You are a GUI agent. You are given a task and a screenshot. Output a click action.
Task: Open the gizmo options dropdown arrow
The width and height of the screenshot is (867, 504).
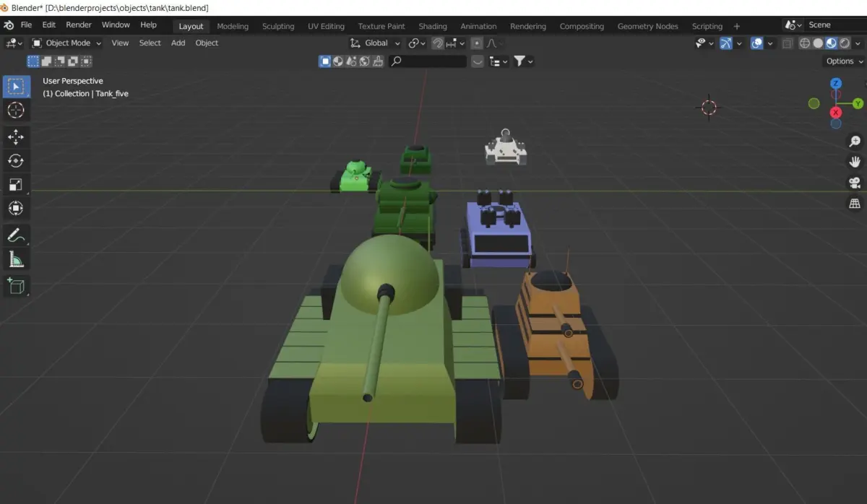(740, 43)
